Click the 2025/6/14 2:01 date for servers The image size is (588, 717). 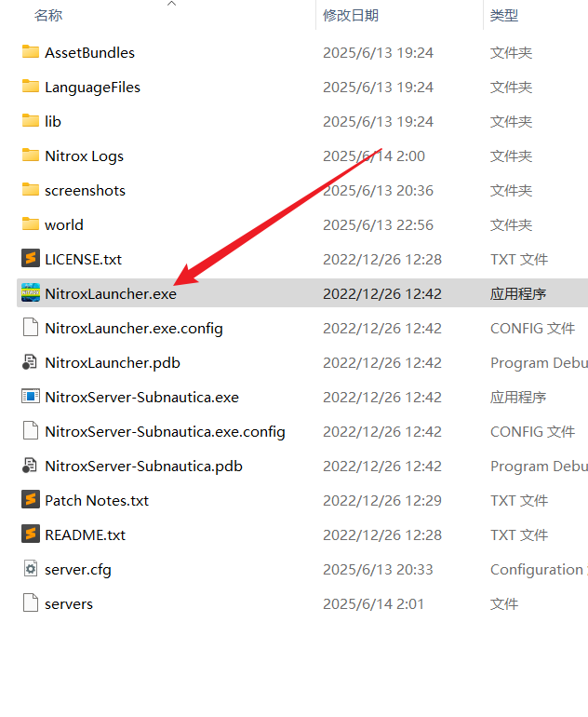click(x=373, y=603)
